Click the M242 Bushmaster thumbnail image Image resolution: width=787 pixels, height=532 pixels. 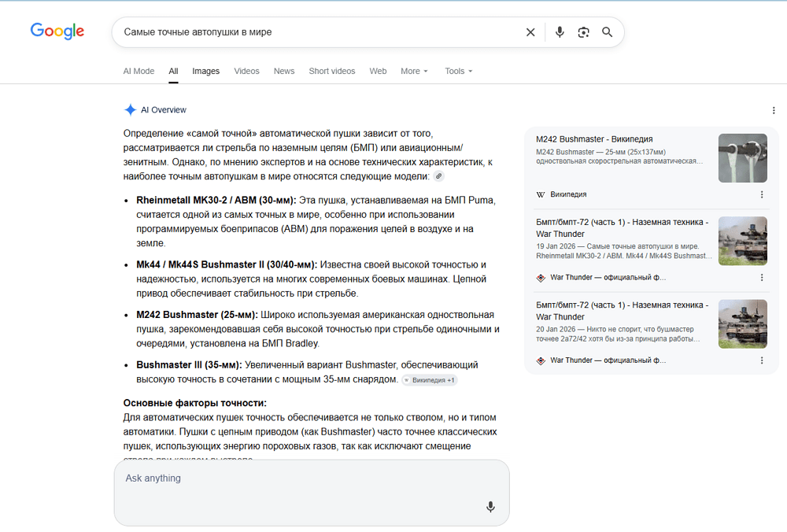742,158
